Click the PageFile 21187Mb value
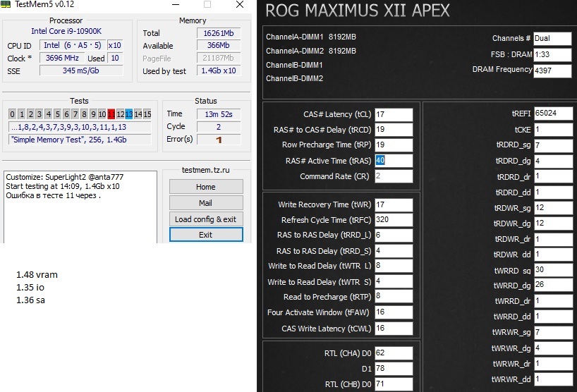The image size is (577, 392). (219, 58)
